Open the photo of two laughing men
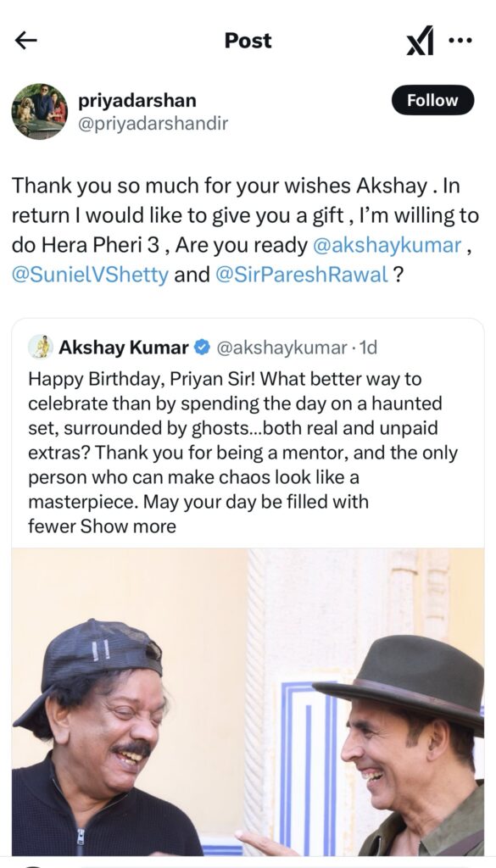Screen dimensions: 496x868 pos(248,702)
